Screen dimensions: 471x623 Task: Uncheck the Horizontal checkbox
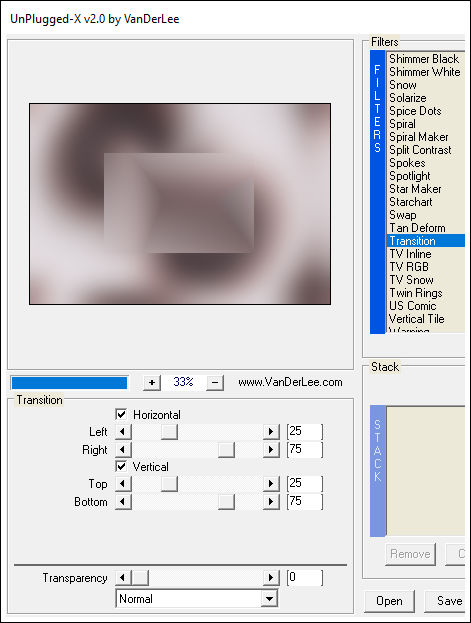(x=121, y=414)
